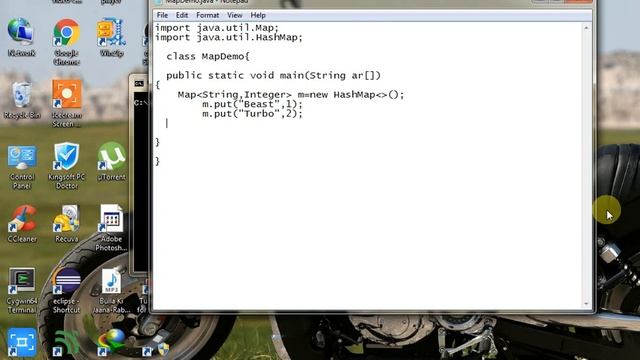Viewport: 640px width, 360px height.
Task: Click the empty text area below the code
Action: [x=367, y=237]
